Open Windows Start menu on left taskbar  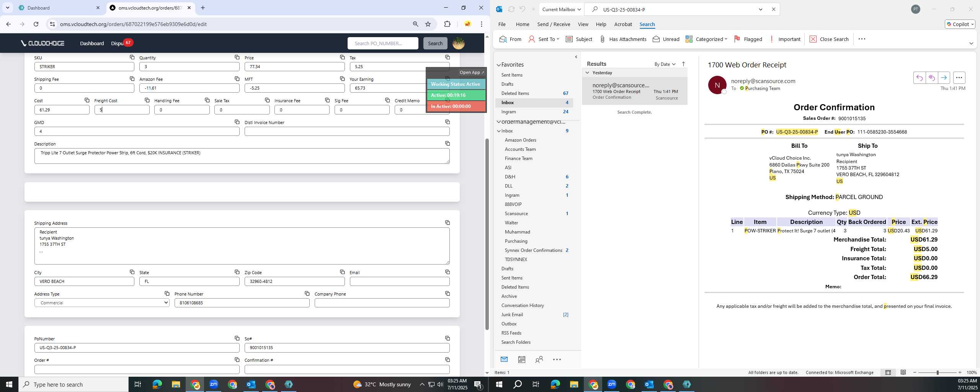click(x=9, y=384)
